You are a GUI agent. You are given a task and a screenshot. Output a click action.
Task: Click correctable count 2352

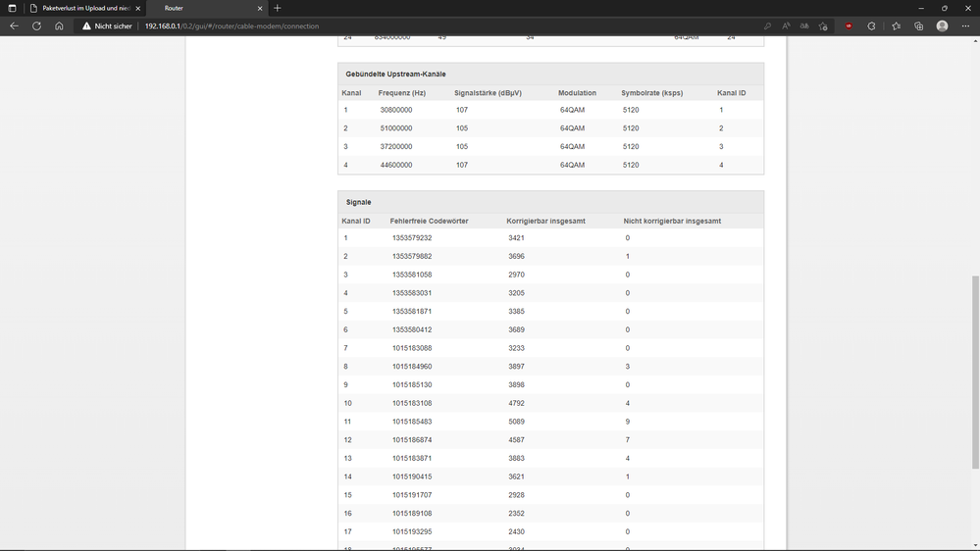coord(516,514)
